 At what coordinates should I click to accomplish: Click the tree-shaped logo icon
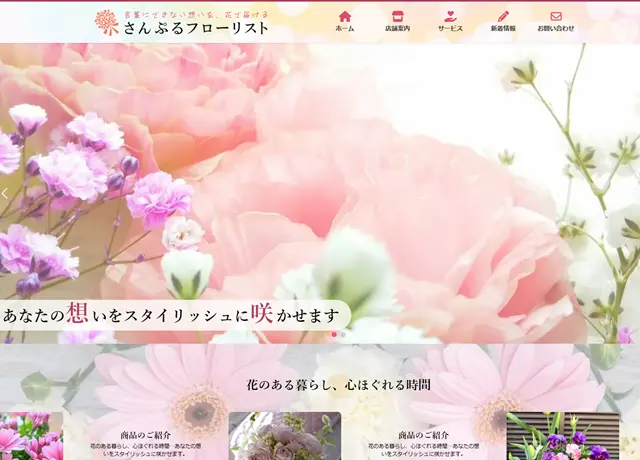point(107,22)
